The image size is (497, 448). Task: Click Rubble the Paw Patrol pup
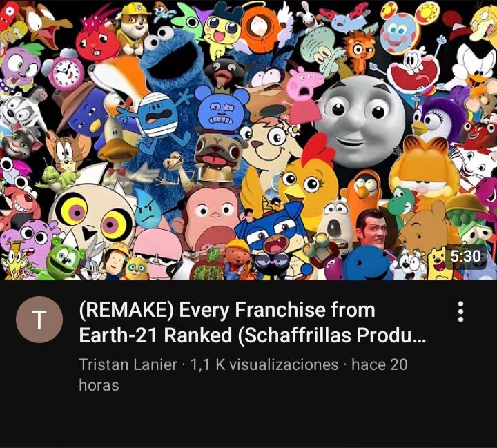(133, 27)
